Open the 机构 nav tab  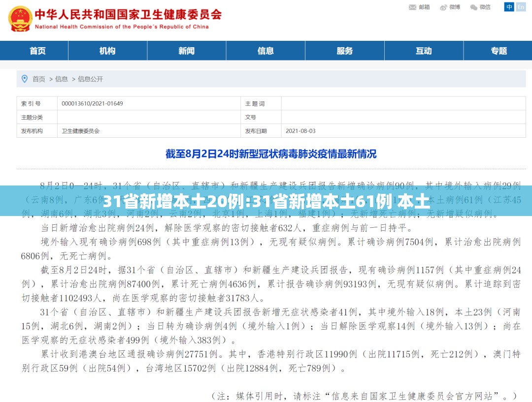(x=107, y=51)
